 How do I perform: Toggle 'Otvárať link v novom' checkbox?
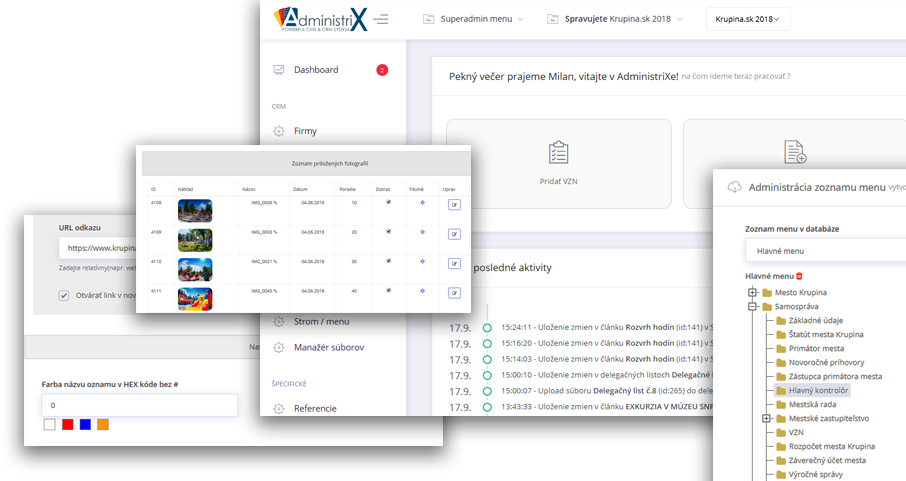tap(64, 295)
